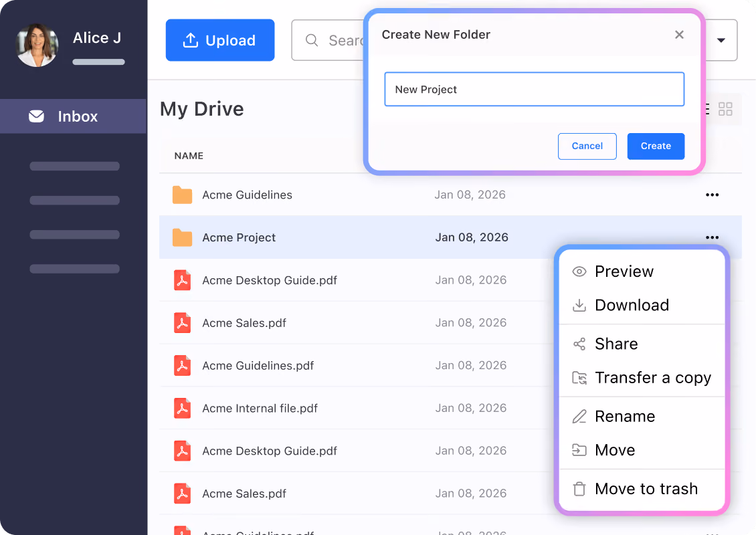The width and height of the screenshot is (756, 535).
Task: Click the Alice J username
Action: (x=97, y=37)
